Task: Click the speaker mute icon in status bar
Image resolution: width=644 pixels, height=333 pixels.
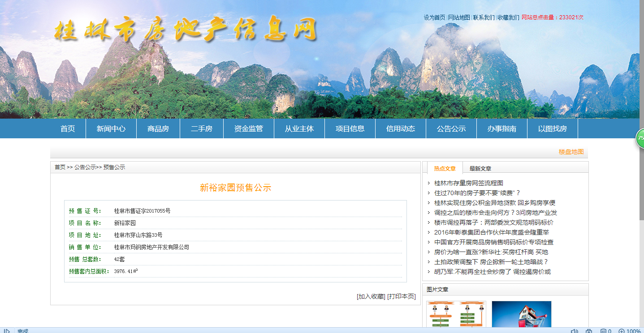Action: coord(574,331)
